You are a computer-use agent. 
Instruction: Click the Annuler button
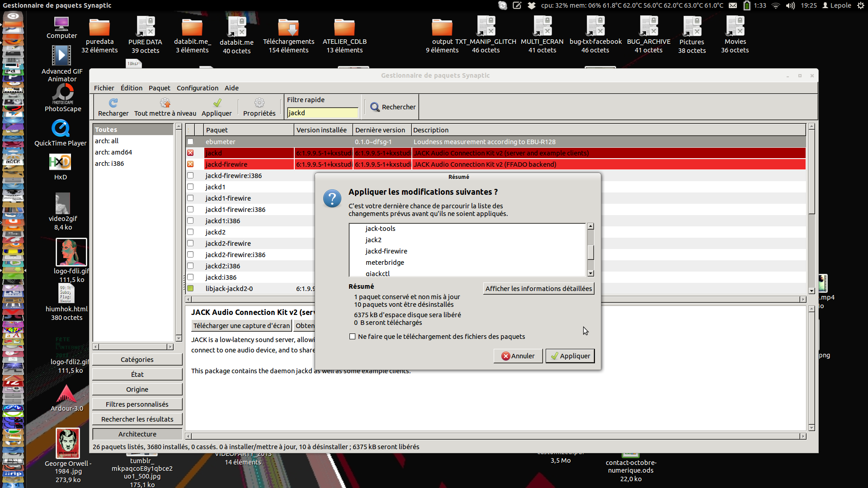coord(518,356)
